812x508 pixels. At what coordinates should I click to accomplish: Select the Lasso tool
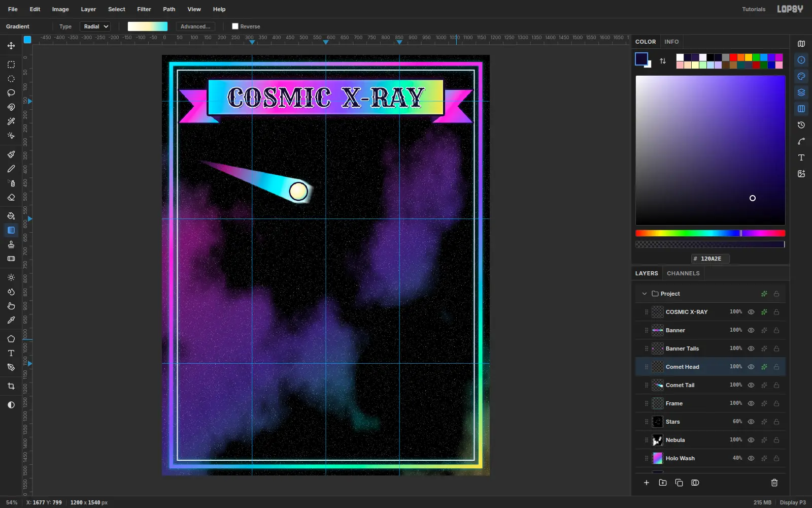(11, 93)
